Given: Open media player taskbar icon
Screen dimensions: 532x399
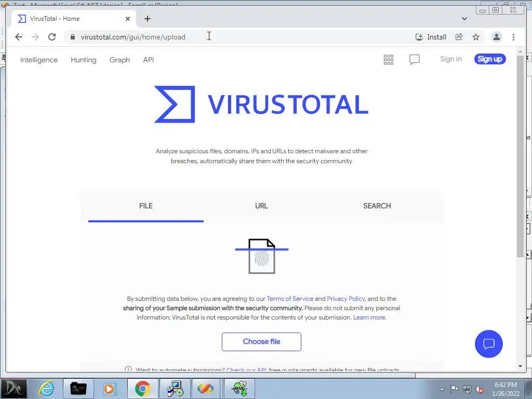Looking at the screenshot, I should click(110, 389).
